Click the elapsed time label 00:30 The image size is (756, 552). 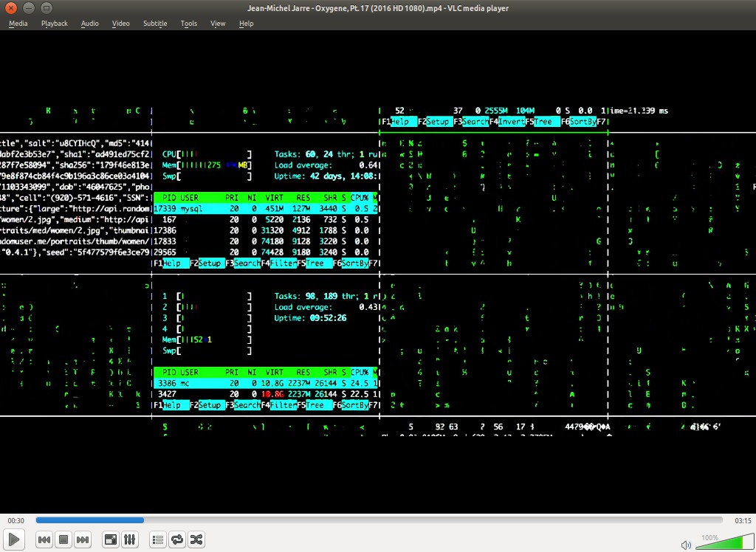pos(16,521)
